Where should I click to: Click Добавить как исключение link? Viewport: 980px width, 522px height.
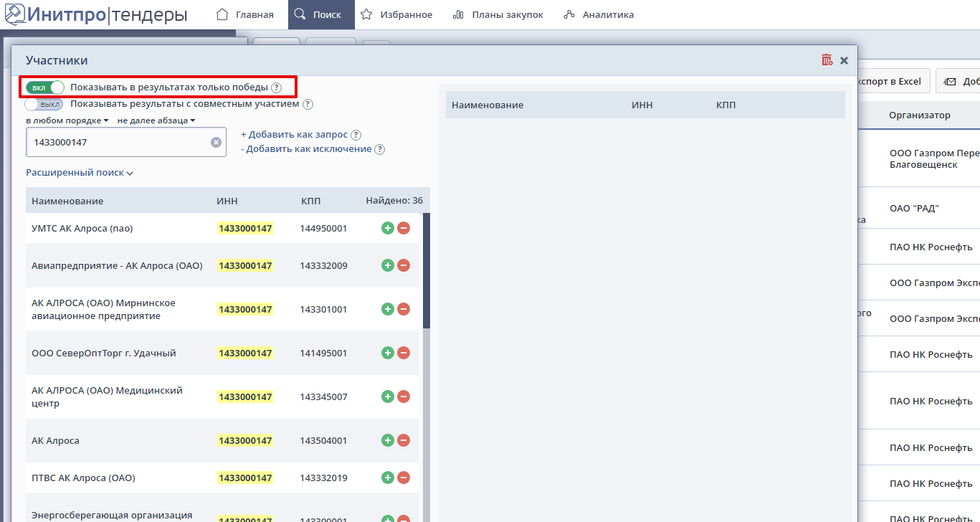click(306, 149)
